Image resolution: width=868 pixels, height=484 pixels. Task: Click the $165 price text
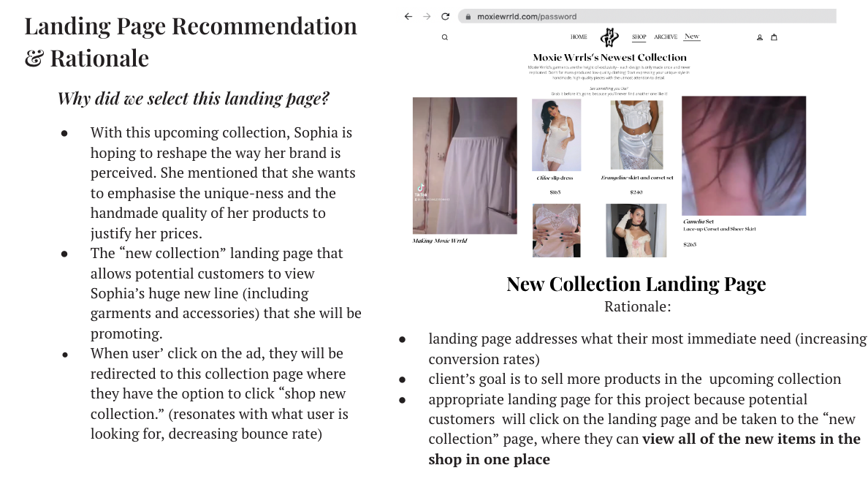click(x=555, y=192)
